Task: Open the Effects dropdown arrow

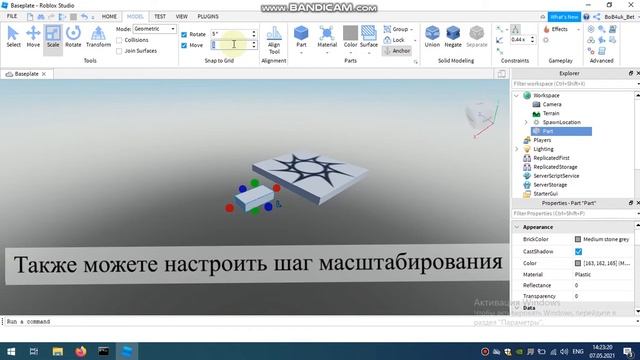Action: (578, 29)
